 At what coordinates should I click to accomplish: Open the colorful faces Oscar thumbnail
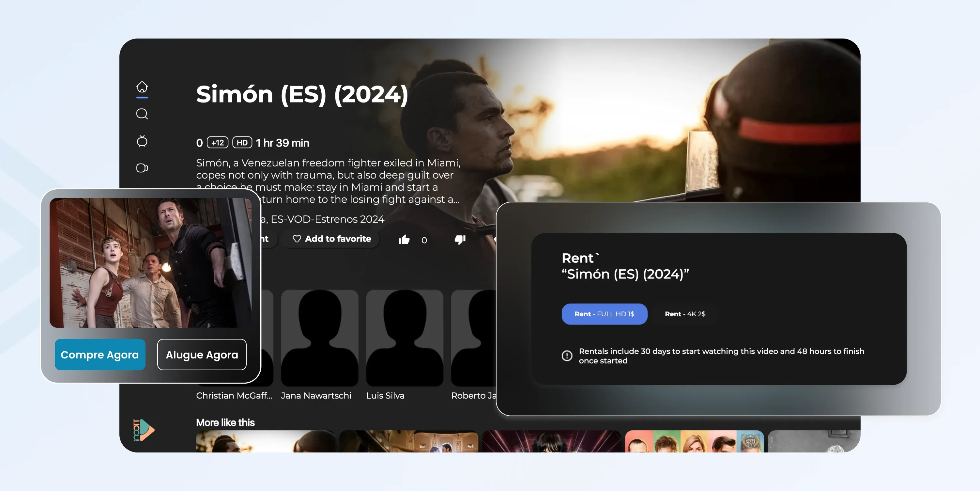click(694, 441)
